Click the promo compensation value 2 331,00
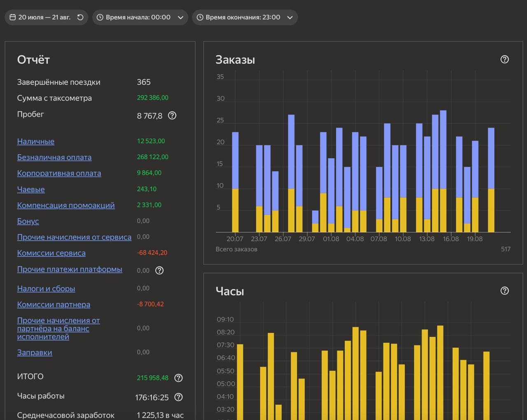 click(x=149, y=205)
